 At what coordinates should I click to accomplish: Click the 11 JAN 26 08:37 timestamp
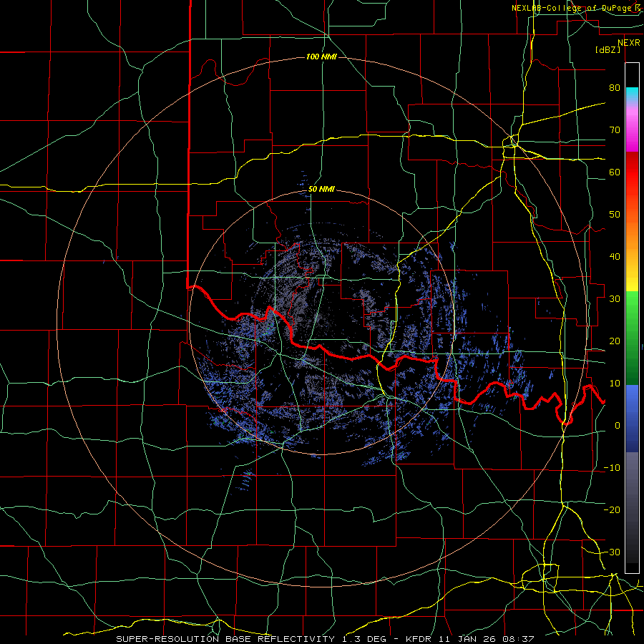pyautogui.click(x=487, y=639)
